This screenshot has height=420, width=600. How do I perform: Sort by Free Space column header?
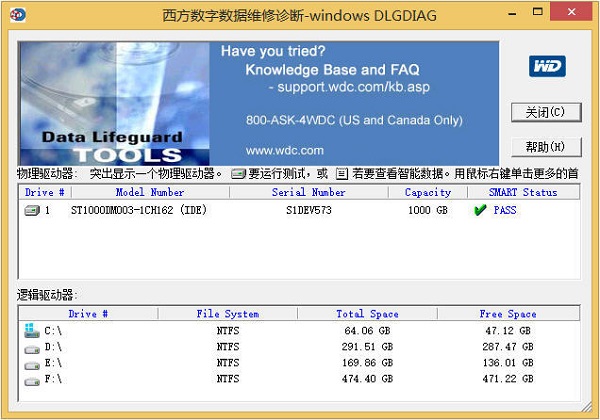tap(508, 314)
